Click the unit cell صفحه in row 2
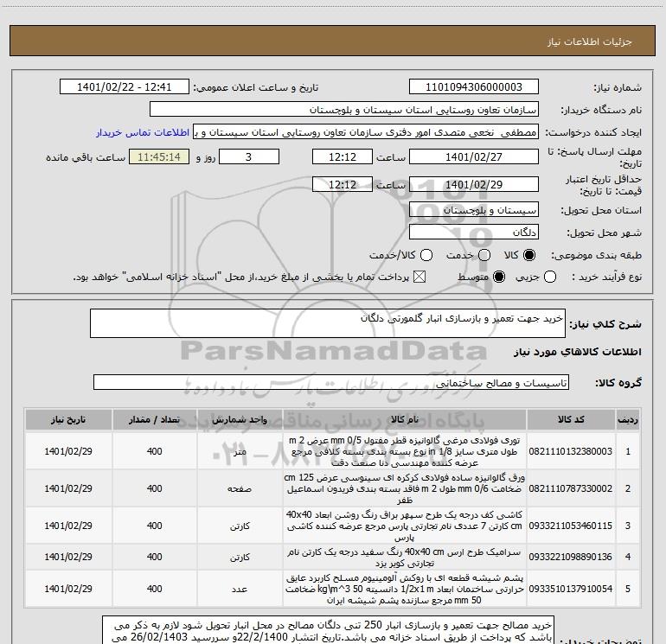This screenshot has height=644, width=666. tap(240, 488)
